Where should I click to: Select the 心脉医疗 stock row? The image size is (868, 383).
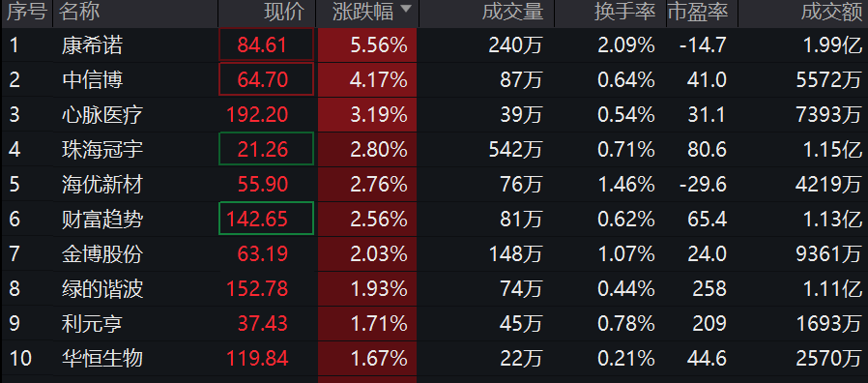tap(434, 115)
